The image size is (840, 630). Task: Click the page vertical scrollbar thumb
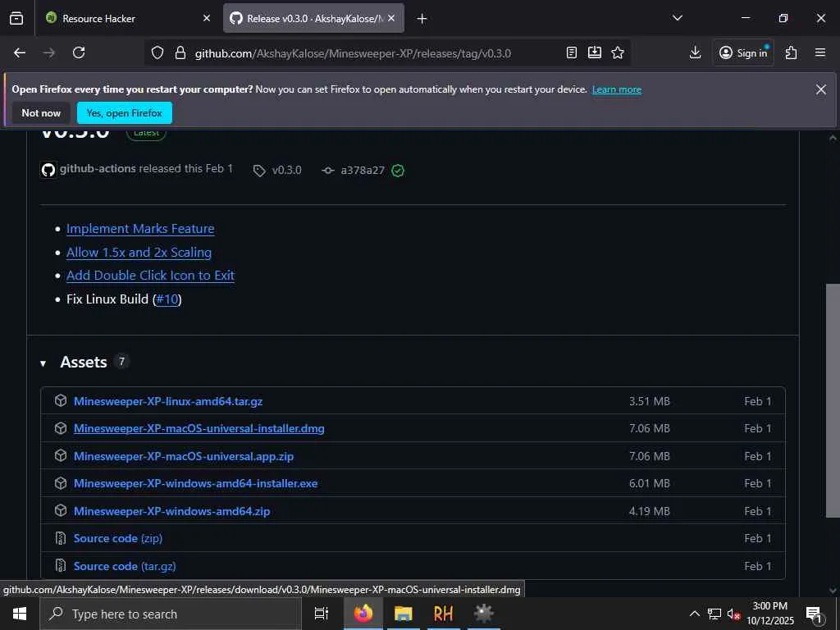point(833,400)
